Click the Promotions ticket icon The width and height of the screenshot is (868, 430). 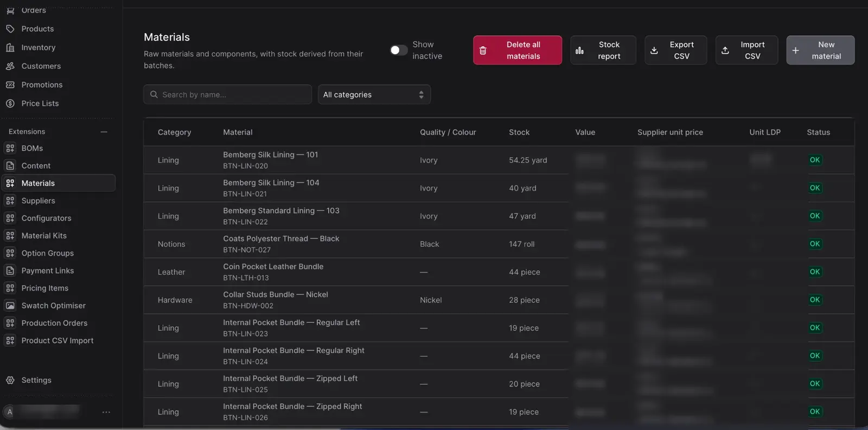[x=10, y=85]
